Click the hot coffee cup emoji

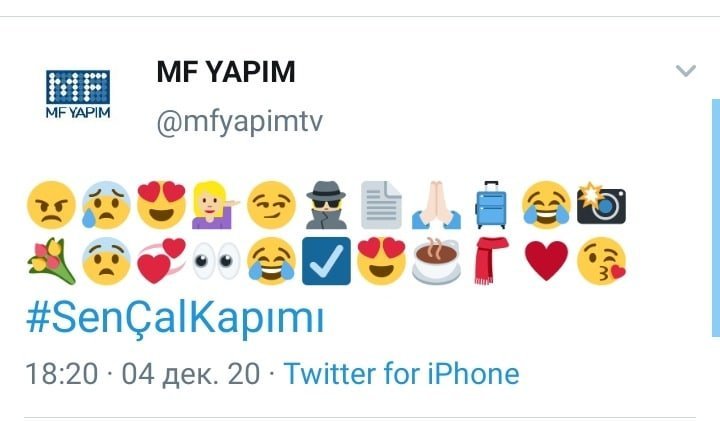(x=436, y=261)
